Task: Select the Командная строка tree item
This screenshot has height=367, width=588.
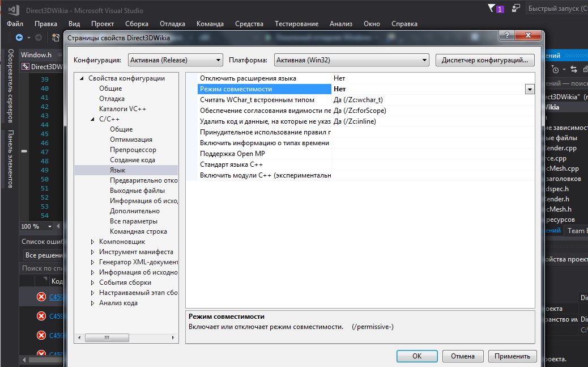Action: click(x=138, y=231)
